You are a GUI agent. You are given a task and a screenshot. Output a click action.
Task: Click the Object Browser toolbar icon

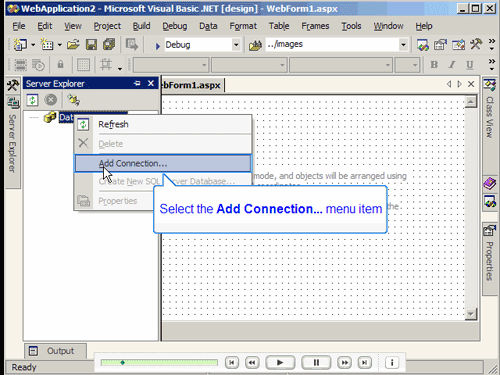(x=458, y=45)
